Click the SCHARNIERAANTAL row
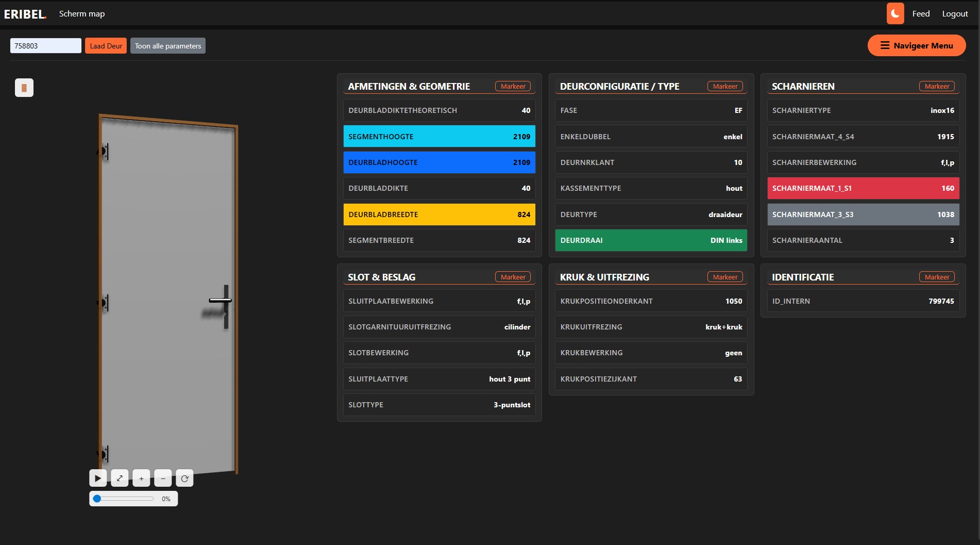 coord(863,240)
